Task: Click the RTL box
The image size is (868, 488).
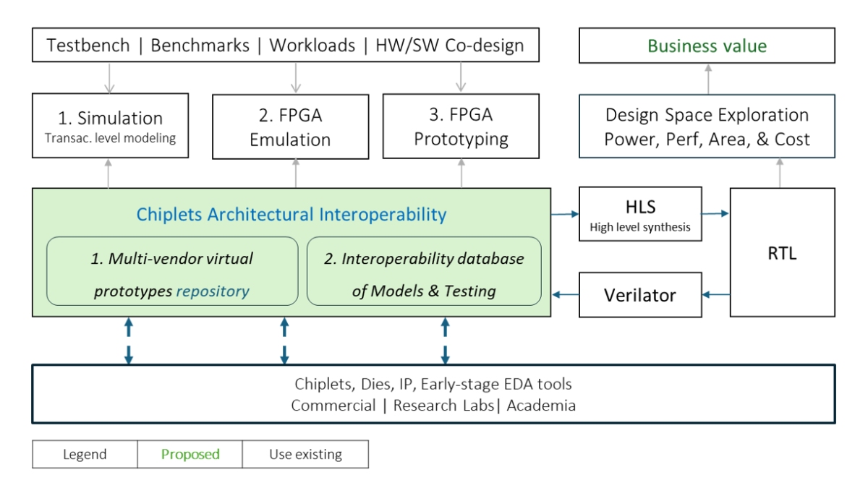Action: (782, 252)
